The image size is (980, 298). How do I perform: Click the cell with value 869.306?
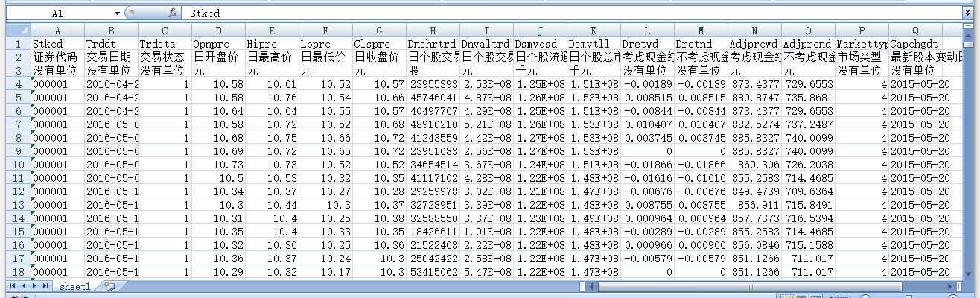[754, 164]
